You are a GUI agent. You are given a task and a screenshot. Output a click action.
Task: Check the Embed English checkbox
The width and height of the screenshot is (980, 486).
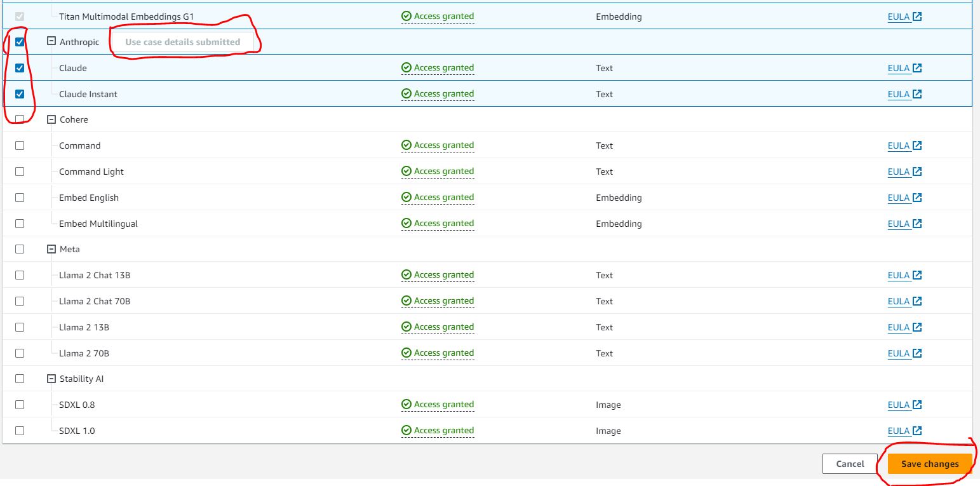tap(20, 198)
